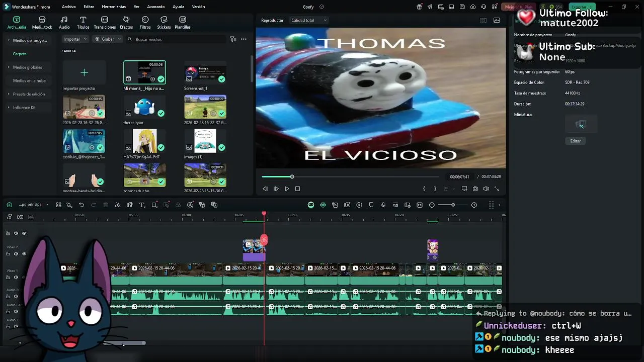Viewport: 644px width, 362px height.
Task: Expand Medios del proyecto tree
Action: click(9, 40)
